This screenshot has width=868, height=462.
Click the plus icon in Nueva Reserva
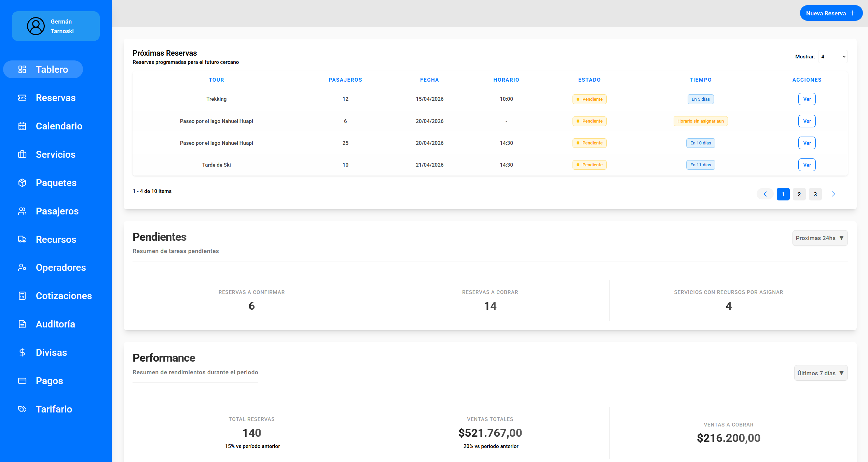tap(853, 13)
